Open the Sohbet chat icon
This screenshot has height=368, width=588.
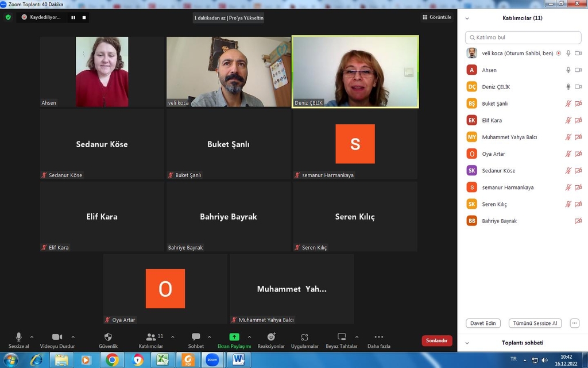(196, 337)
